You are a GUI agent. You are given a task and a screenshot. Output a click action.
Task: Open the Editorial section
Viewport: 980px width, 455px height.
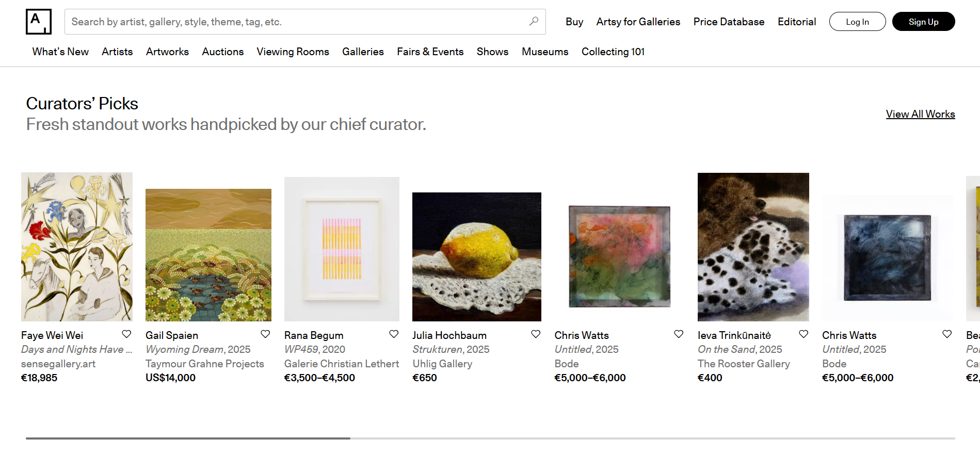797,22
